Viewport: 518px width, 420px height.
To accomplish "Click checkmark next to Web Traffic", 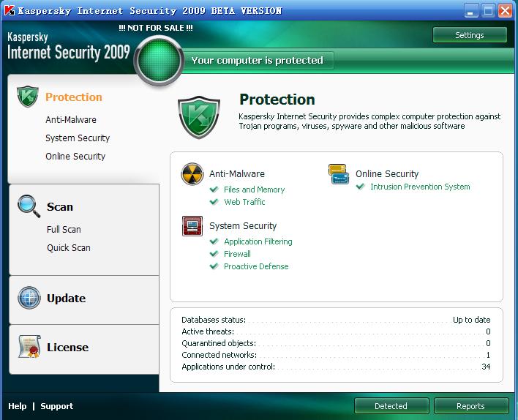I will click(214, 201).
